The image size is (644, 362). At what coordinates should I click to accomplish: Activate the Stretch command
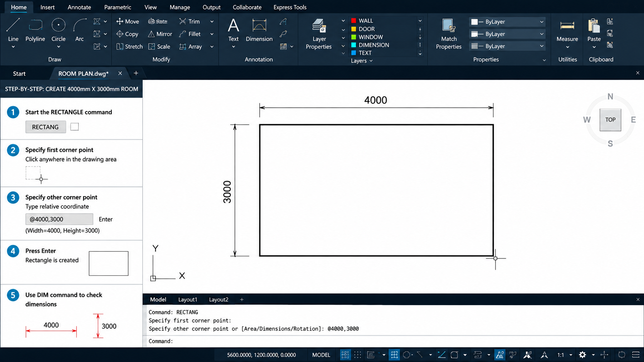pos(129,47)
